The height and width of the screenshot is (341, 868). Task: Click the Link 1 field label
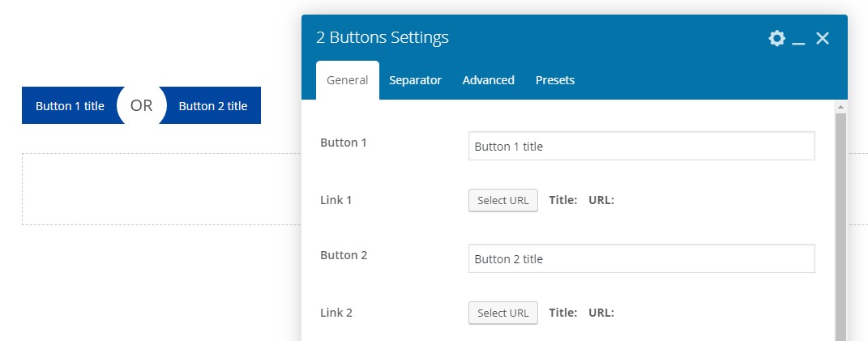(336, 199)
